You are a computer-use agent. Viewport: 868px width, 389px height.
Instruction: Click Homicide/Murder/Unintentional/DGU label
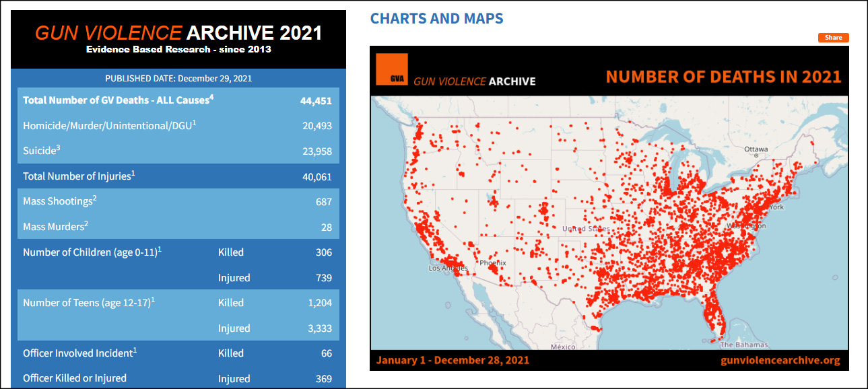[110, 125]
